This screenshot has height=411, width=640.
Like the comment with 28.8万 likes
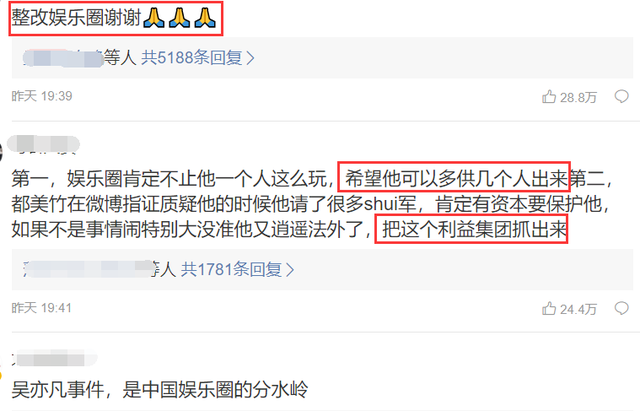point(549,96)
